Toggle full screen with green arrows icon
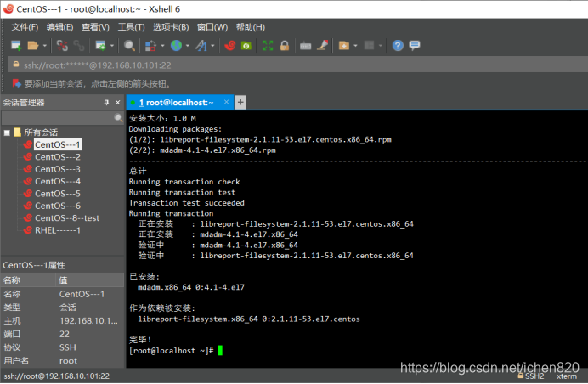Image resolution: width=588 pixels, height=384 pixels. tap(268, 46)
